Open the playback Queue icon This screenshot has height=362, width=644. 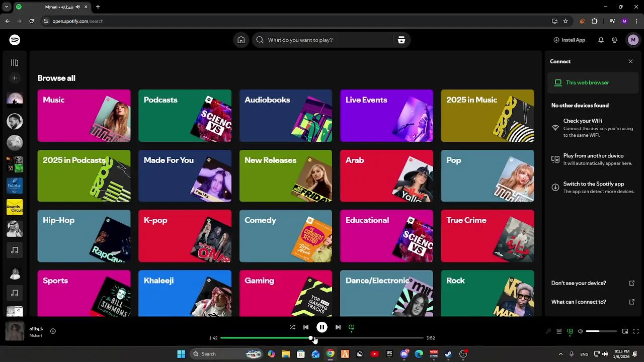(x=559, y=331)
